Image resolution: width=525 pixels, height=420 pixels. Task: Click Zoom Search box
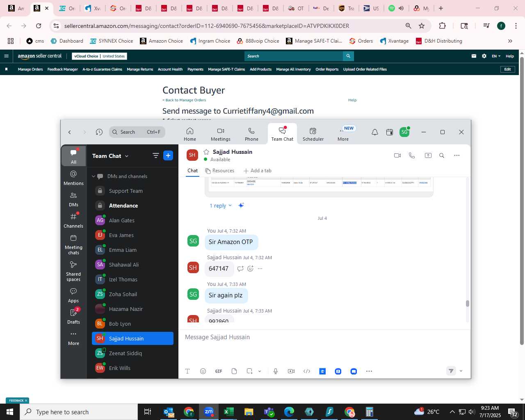click(x=137, y=132)
